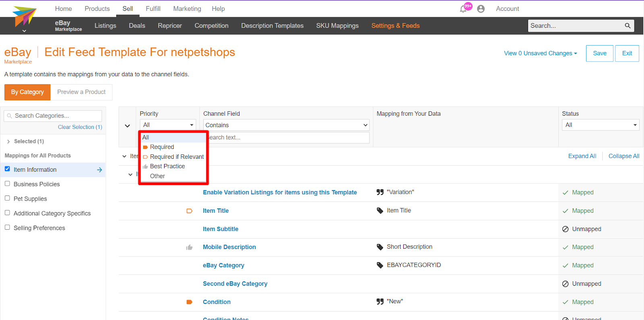Screen dimensions: 644x320
Task: Uncheck the Item Information checkbox
Action: 7,169
